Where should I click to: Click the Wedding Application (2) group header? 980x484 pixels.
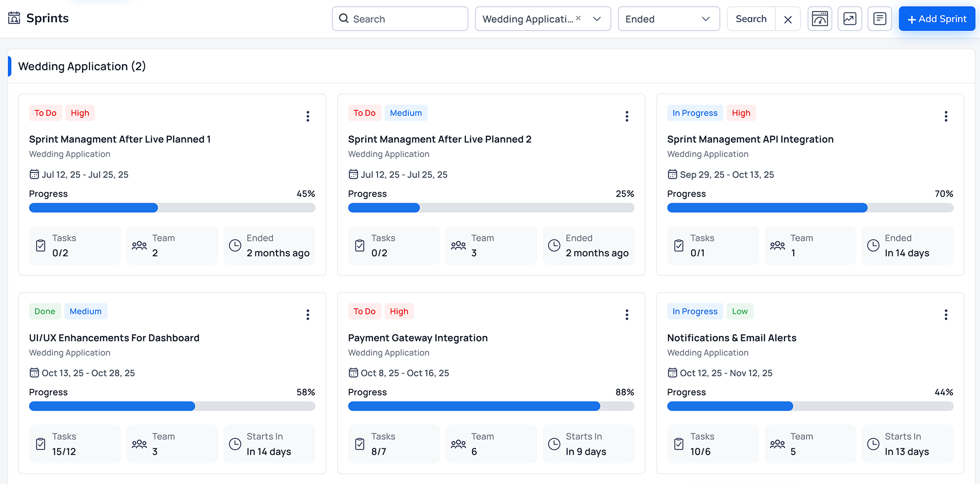82,66
